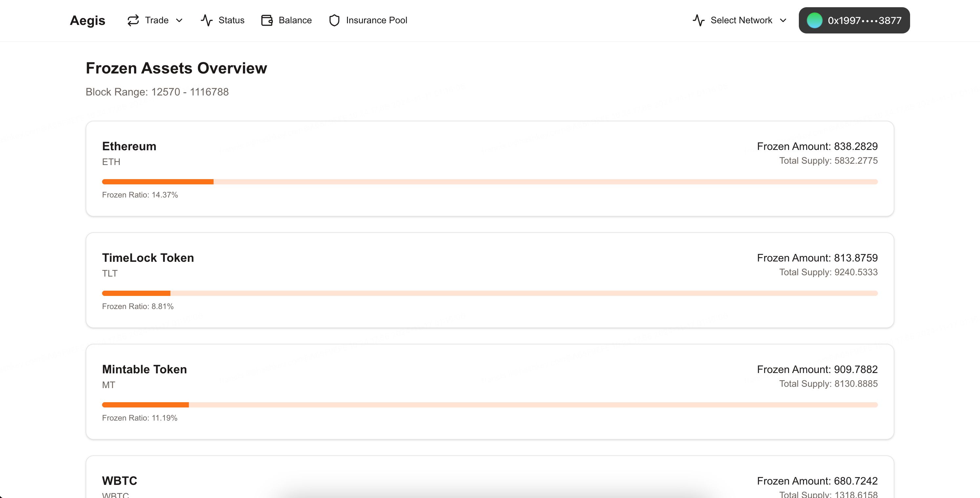980x498 pixels.
Task: Click the trade refresh/cycle icon
Action: (x=132, y=20)
